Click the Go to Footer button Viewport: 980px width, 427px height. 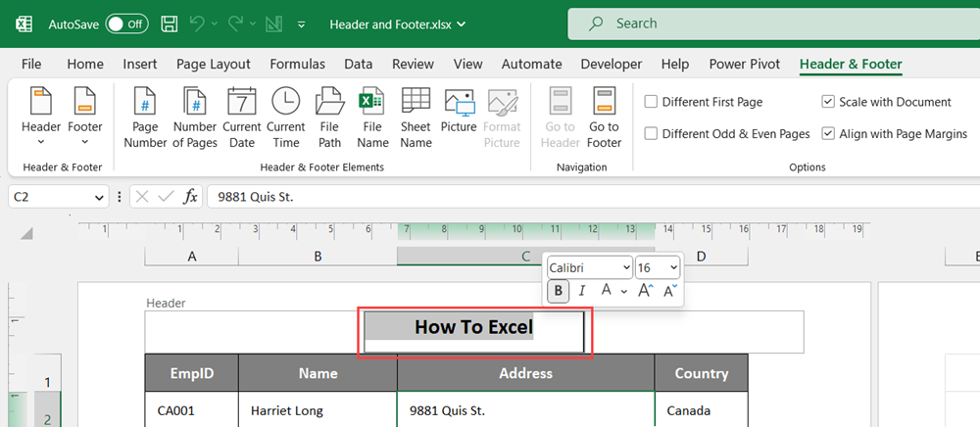[605, 119]
